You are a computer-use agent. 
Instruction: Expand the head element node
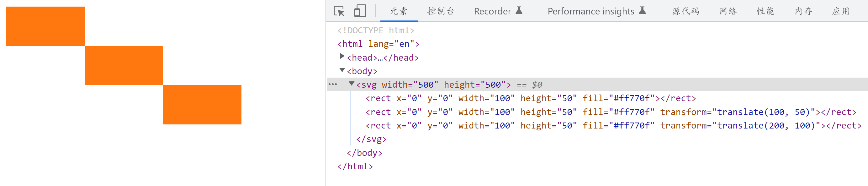pos(342,56)
